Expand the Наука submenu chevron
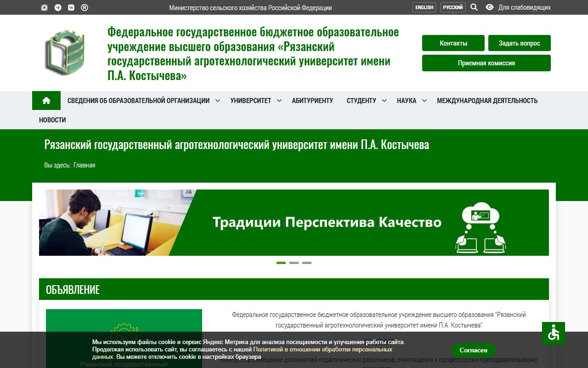 (x=424, y=100)
